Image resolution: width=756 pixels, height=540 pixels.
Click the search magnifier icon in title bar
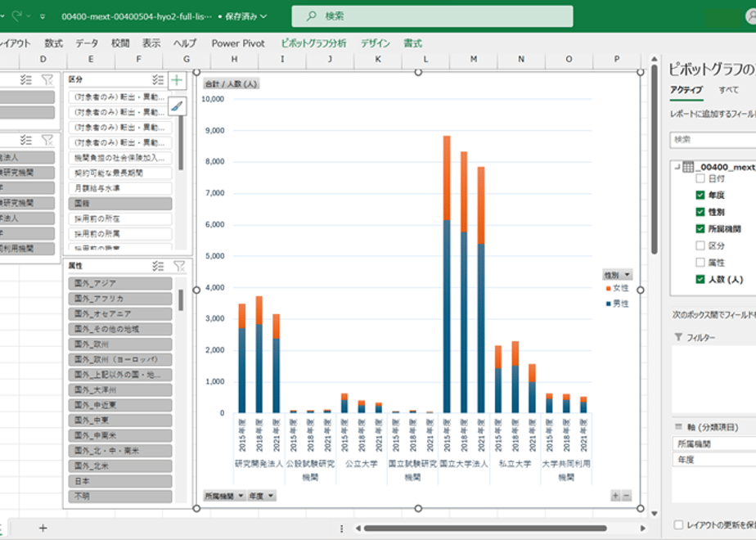point(312,16)
